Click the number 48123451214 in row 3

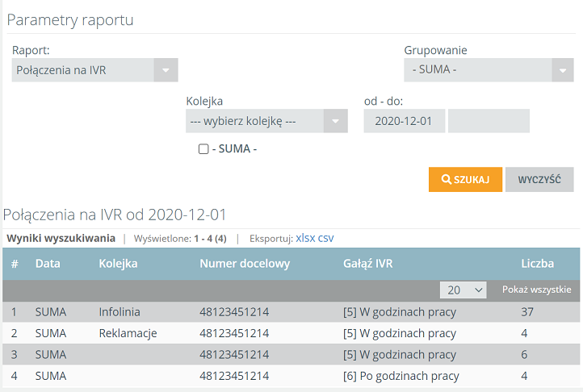tap(234, 354)
